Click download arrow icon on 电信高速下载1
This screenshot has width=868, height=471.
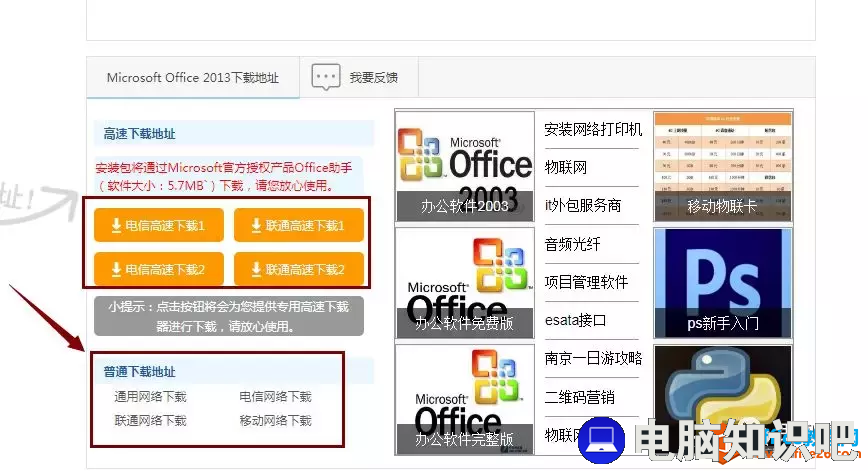pyautogui.click(x=116, y=225)
